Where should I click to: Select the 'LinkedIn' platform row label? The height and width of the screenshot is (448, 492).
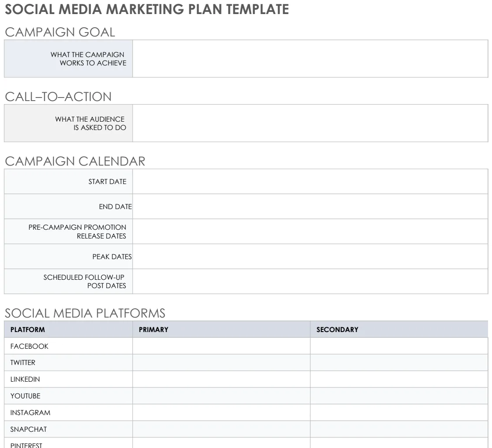[25, 379]
